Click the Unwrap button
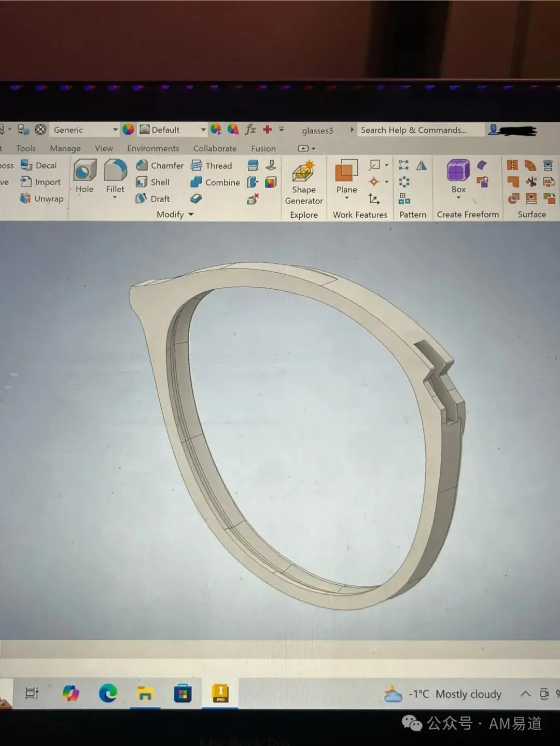Viewport: 560px width, 746px height. click(x=41, y=199)
